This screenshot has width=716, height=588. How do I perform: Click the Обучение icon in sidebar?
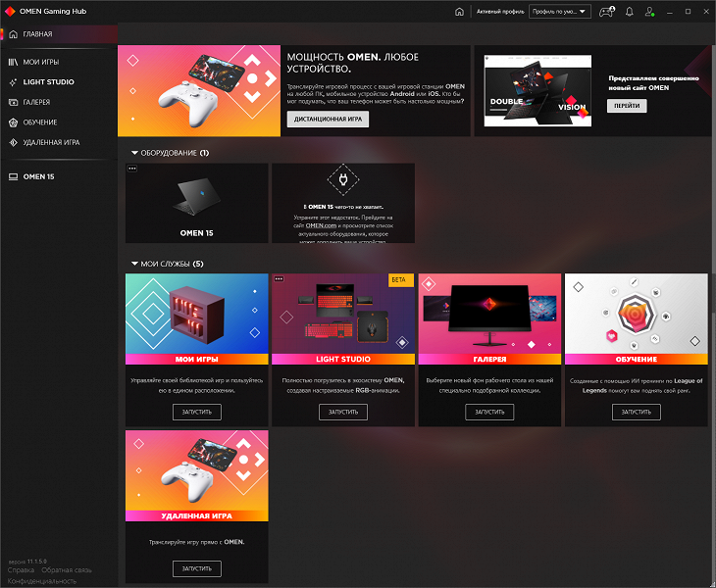pyautogui.click(x=14, y=122)
